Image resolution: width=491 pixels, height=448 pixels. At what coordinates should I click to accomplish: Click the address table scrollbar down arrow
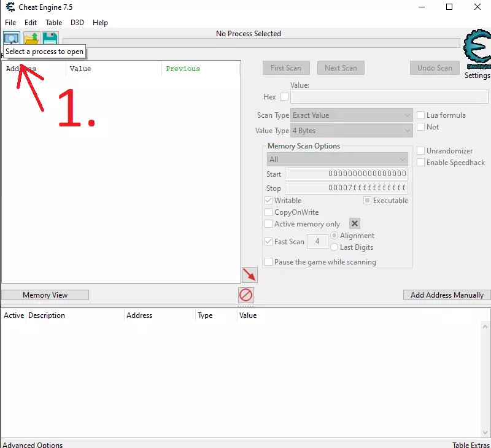[485, 432]
